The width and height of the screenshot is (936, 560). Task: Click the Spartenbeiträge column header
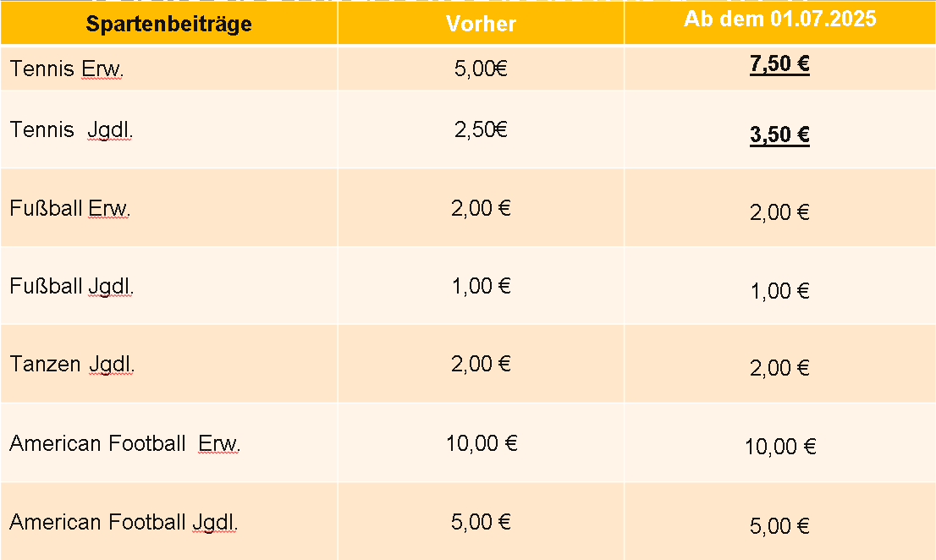coord(168,24)
